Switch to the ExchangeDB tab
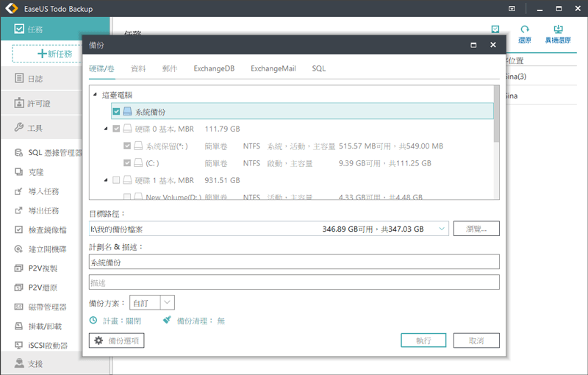The height and width of the screenshot is (375, 588). [214, 68]
